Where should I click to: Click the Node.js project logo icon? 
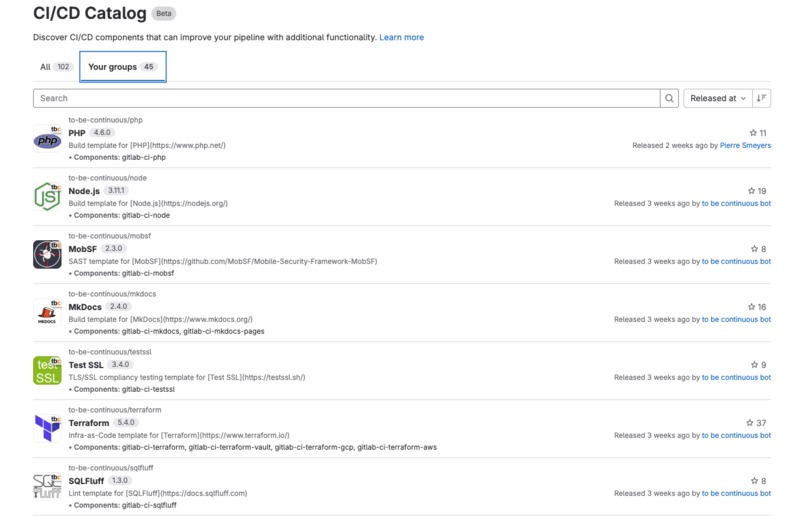tap(47, 196)
